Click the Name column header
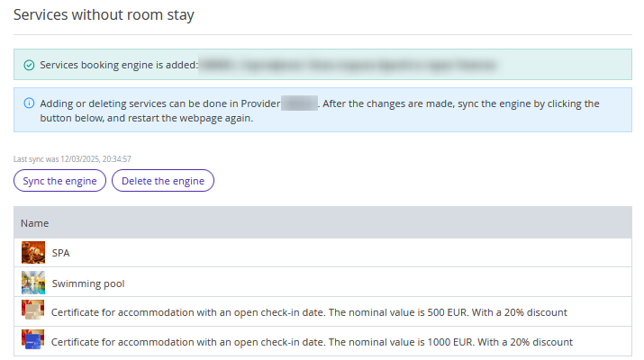 tap(35, 223)
